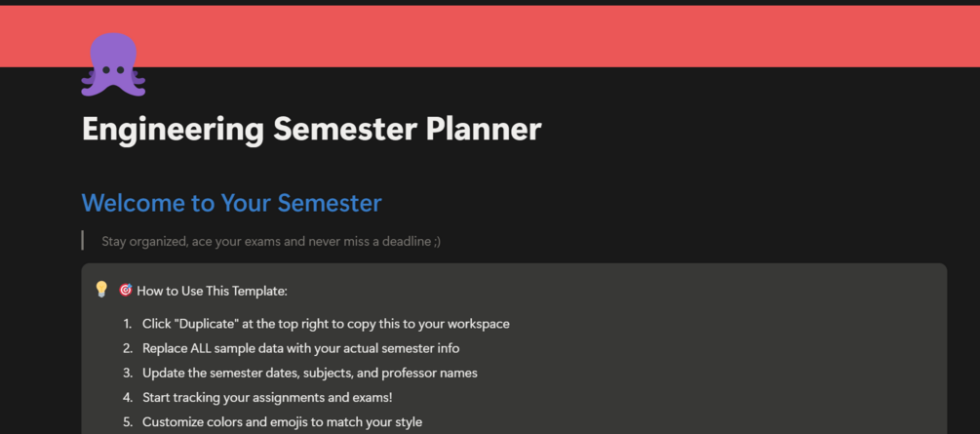Click the list number 1. marker

(128, 324)
